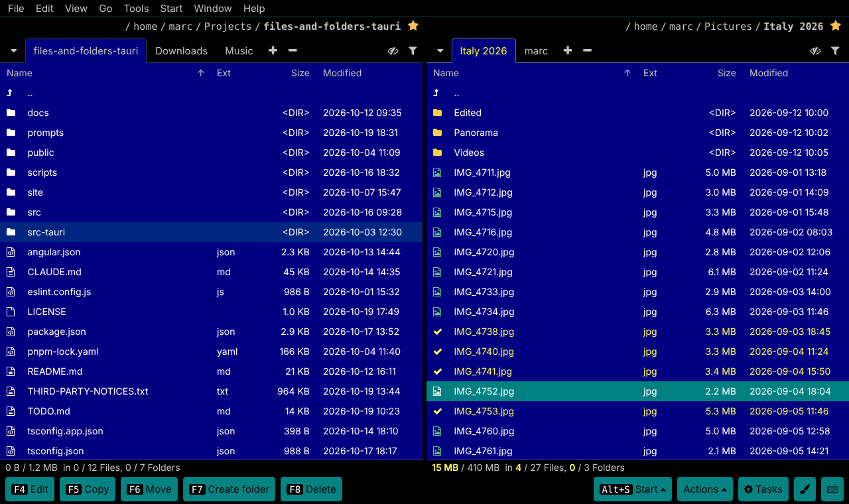Open the filter funnel in the left pane
Image resolution: width=849 pixels, height=504 pixels.
413,50
